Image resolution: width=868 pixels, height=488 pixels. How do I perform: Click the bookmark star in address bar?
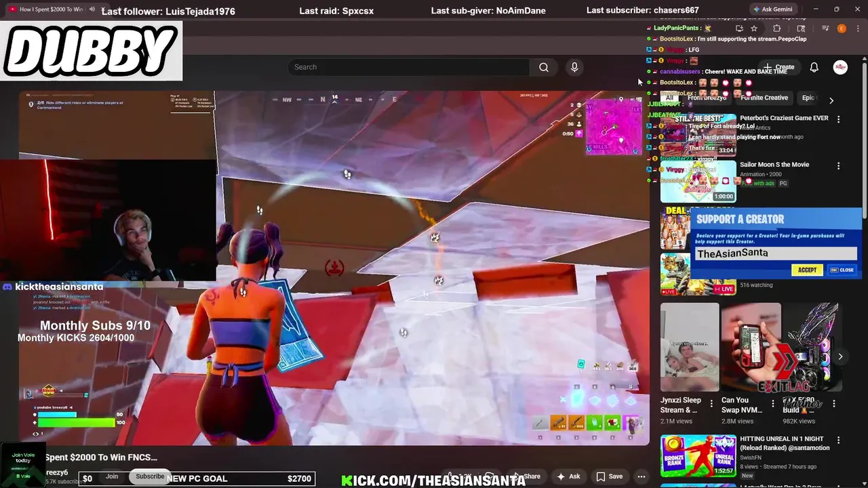[x=754, y=28]
